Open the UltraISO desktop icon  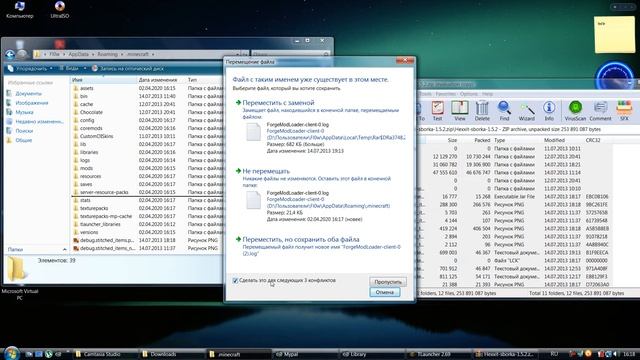(60, 10)
